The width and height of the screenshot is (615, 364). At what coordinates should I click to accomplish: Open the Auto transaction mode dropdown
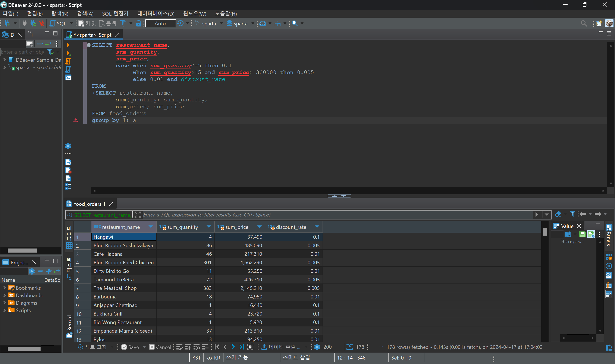pyautogui.click(x=160, y=23)
